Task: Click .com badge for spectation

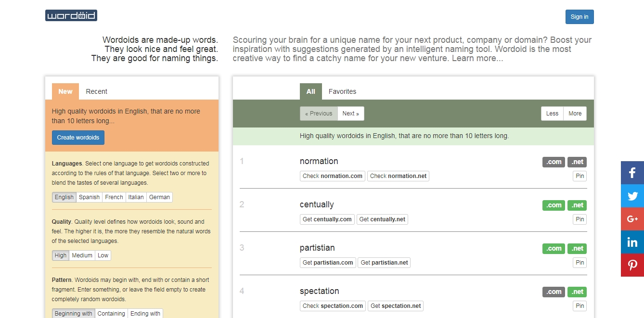Action: click(x=554, y=292)
